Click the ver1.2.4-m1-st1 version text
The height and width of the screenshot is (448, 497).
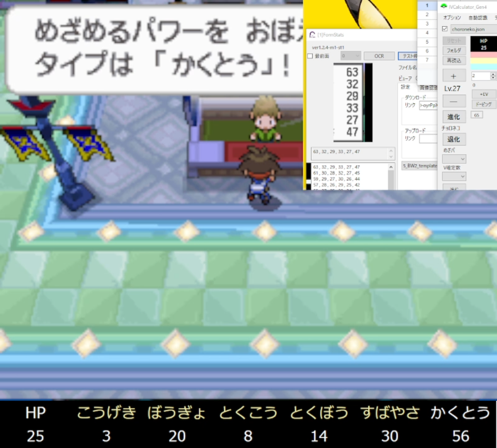tap(328, 47)
